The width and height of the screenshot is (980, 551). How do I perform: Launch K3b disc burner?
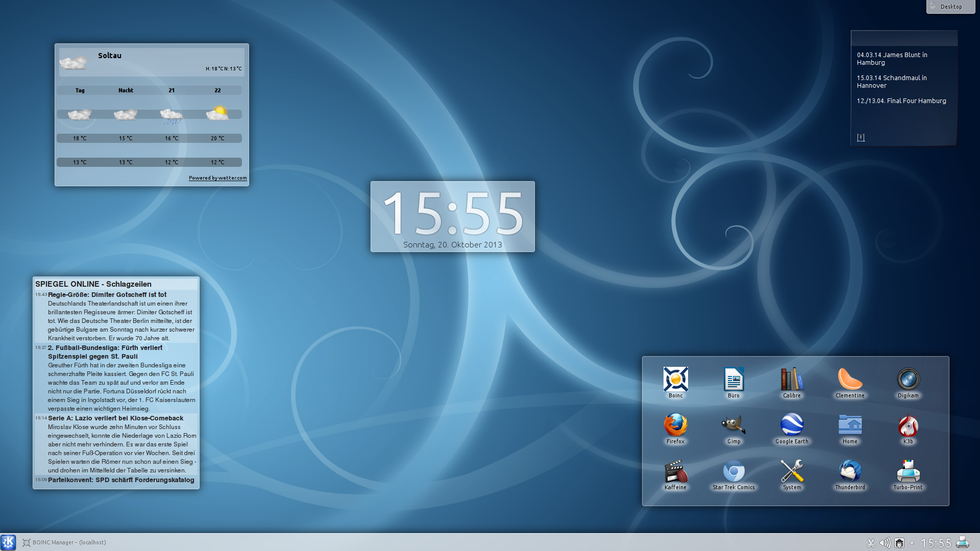coord(908,425)
